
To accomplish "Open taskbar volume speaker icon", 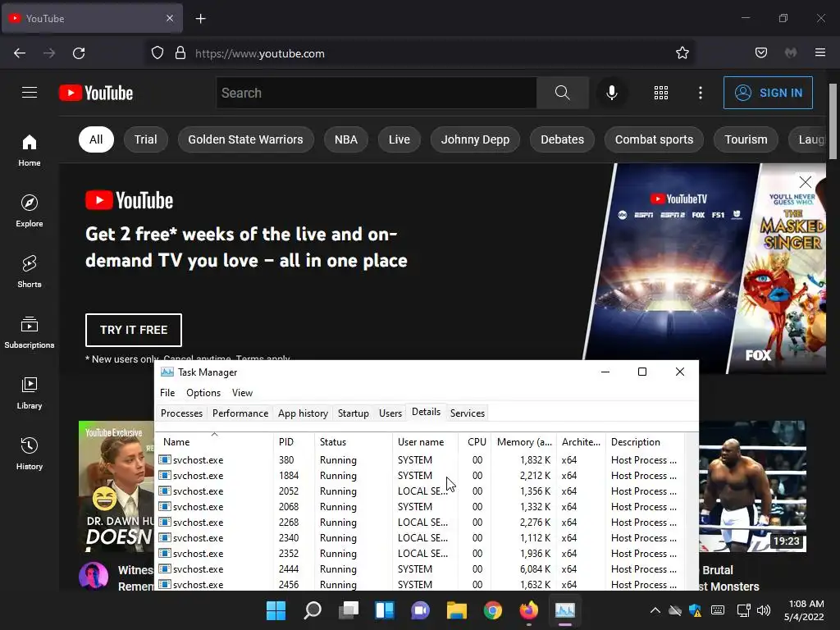I will [x=764, y=610].
